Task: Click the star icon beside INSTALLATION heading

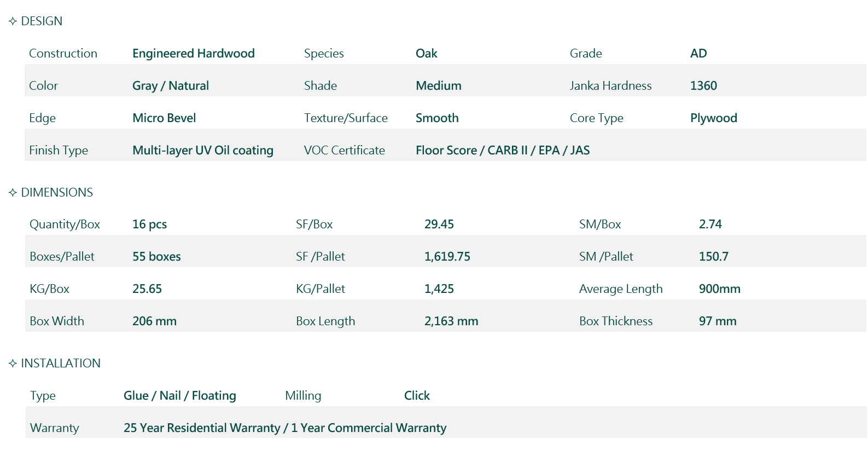Action: click(13, 364)
